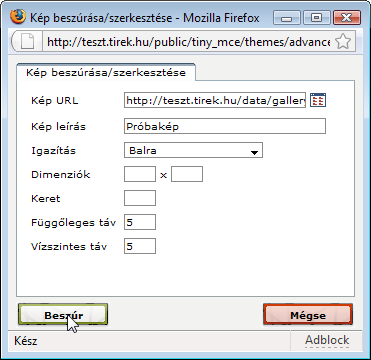Click the Függőleges táv field

coord(140,222)
